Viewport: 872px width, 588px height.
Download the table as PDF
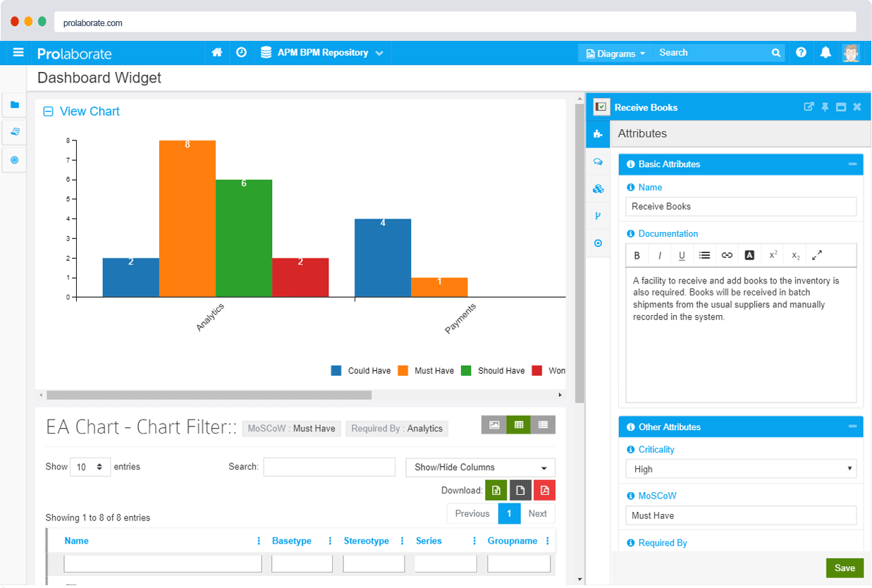[x=544, y=489]
